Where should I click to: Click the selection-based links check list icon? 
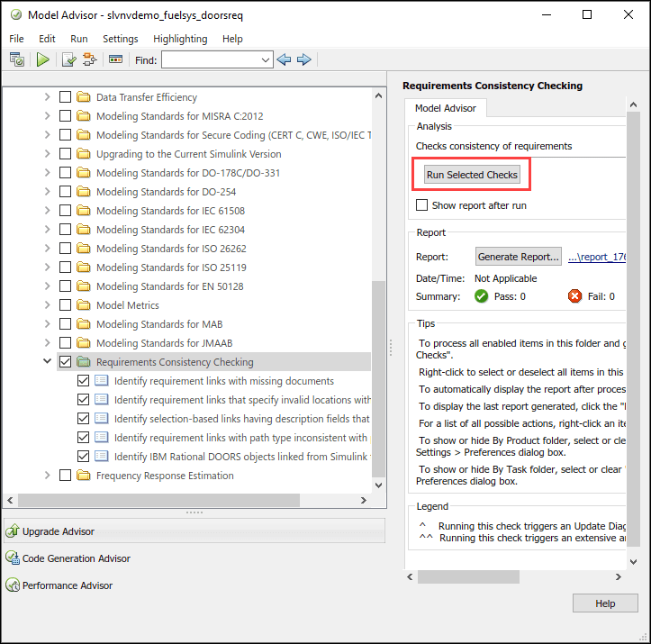pos(102,419)
